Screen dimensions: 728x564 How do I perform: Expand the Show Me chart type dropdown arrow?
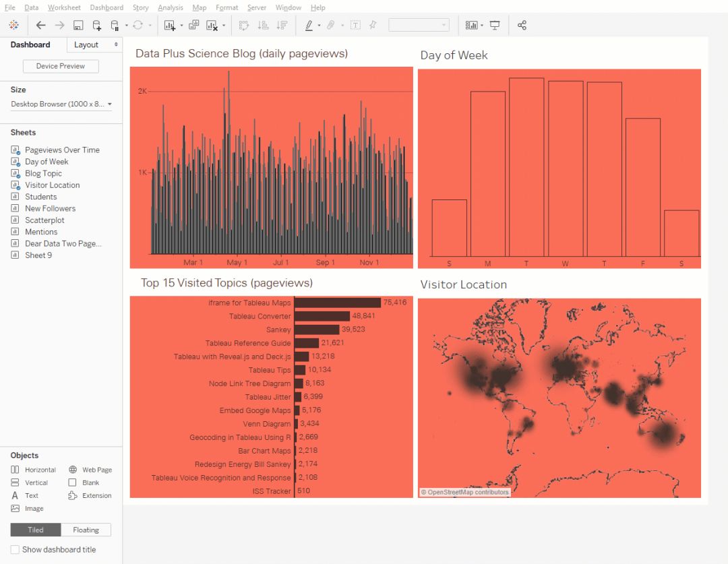(483, 26)
